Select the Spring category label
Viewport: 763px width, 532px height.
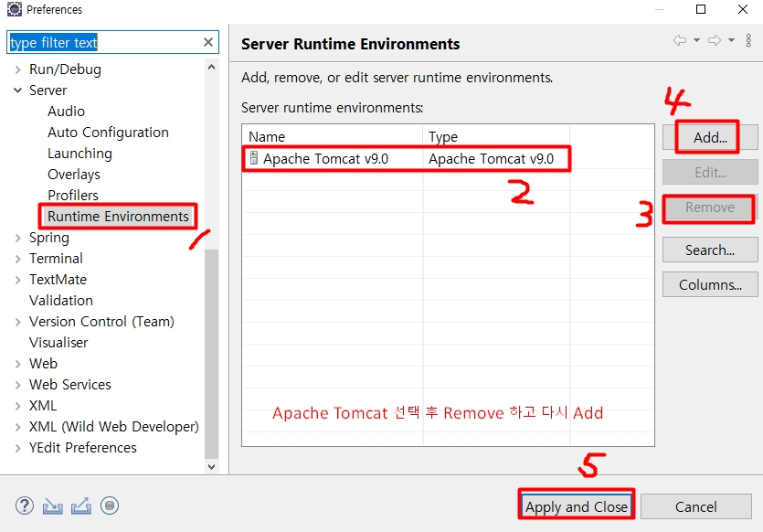click(49, 238)
